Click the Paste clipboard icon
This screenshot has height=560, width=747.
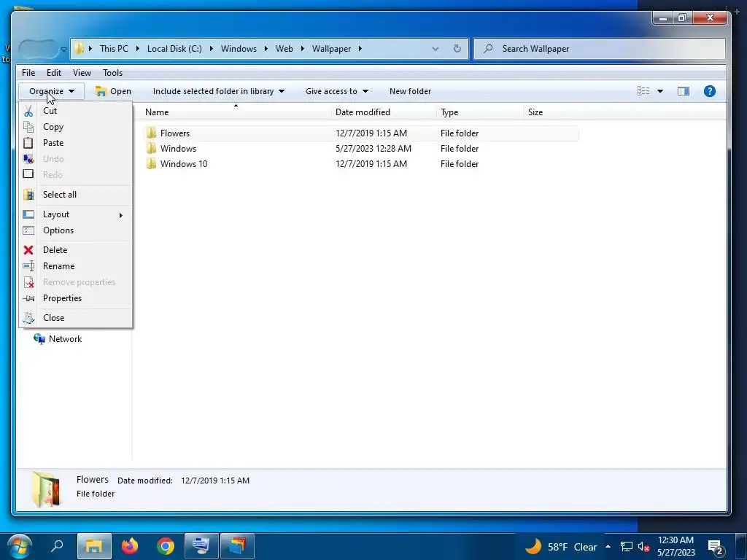tap(28, 143)
